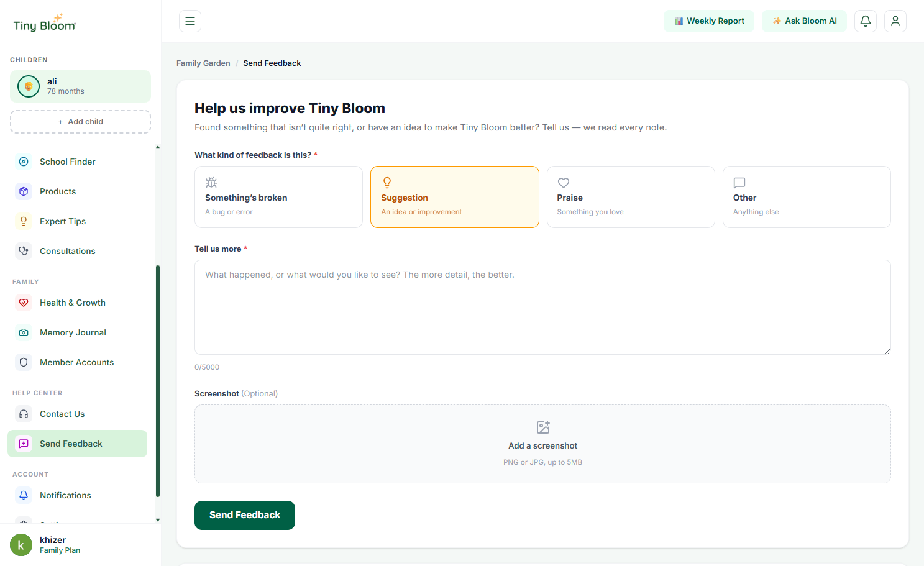Viewport: 924px width, 566px height.
Task: Click the sidebar scroll down arrow
Action: pyautogui.click(x=158, y=520)
